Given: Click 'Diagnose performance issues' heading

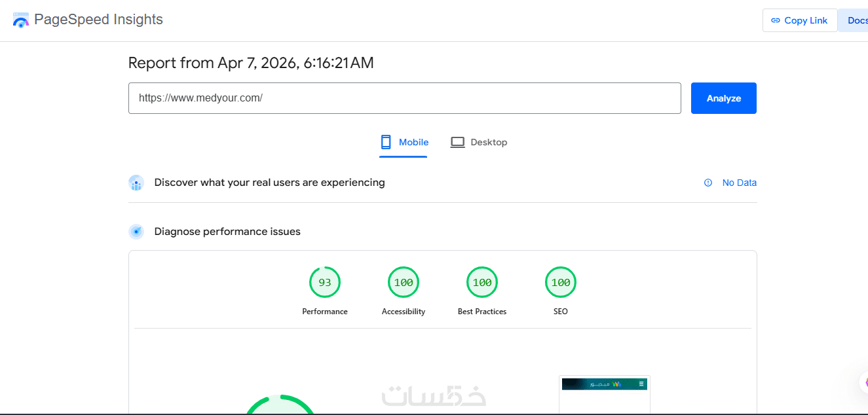Looking at the screenshot, I should (x=227, y=232).
